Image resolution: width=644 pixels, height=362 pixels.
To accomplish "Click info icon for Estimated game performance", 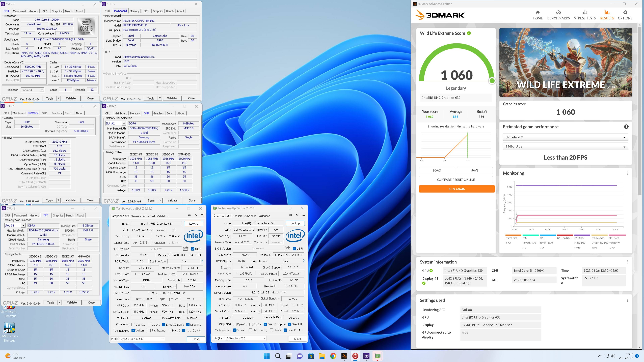I will pyautogui.click(x=626, y=127).
